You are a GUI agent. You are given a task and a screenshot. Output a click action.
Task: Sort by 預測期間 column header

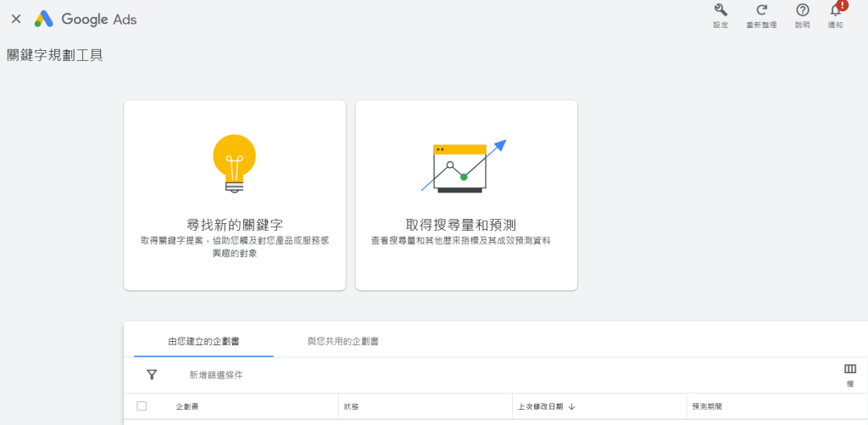707,406
